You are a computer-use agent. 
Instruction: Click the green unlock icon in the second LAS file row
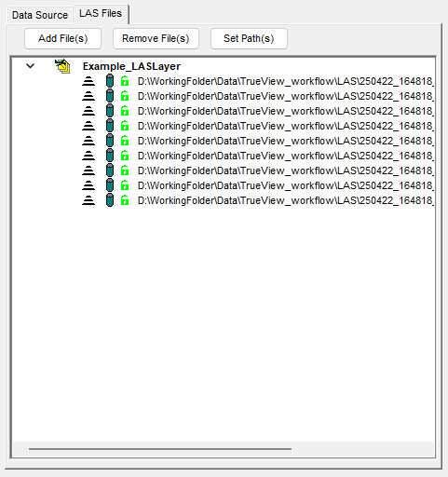click(125, 96)
